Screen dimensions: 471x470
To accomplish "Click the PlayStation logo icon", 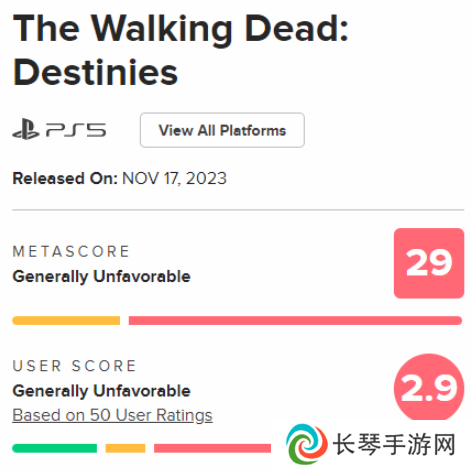I will [x=26, y=129].
